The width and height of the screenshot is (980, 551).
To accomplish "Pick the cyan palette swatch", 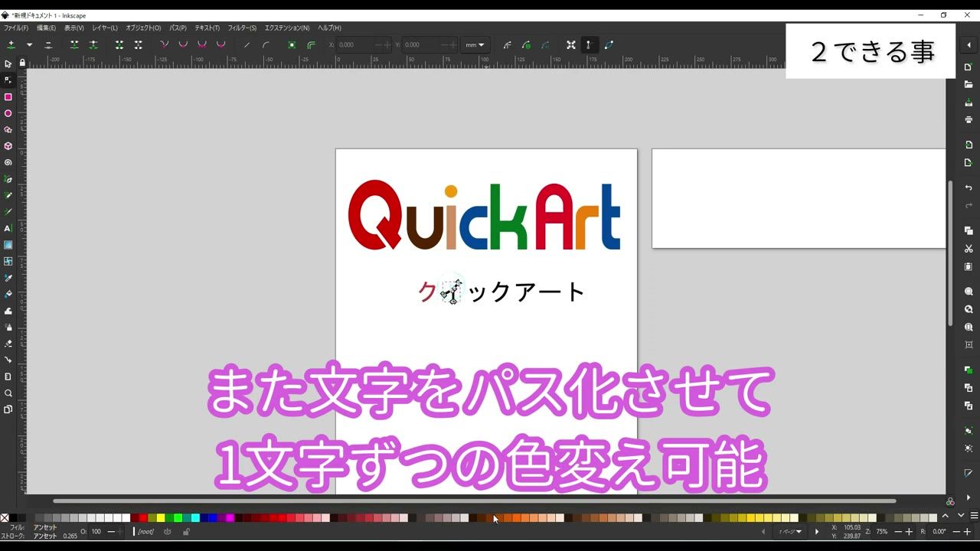I will coord(195,518).
